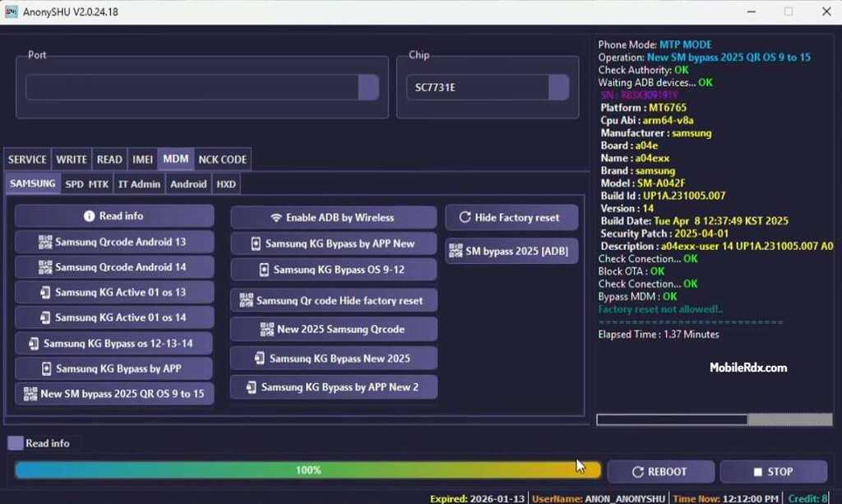The width and height of the screenshot is (842, 504).
Task: Click phone icon on KG Active 01 os 14
Action: [x=46, y=317]
